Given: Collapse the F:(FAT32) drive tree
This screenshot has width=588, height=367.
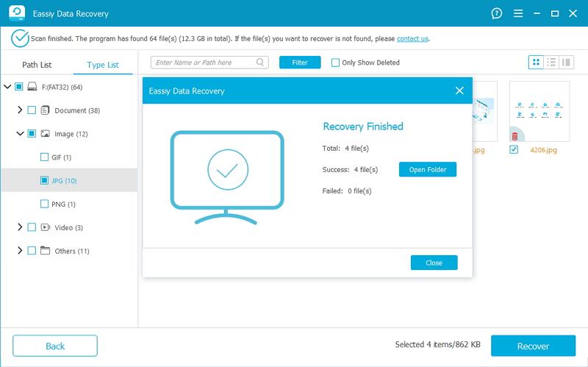Looking at the screenshot, I should click(x=7, y=87).
